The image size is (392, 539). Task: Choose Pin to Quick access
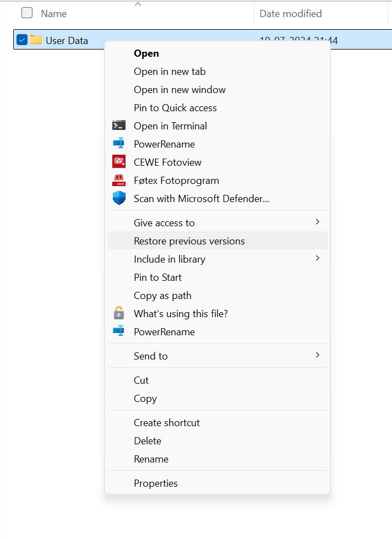pyautogui.click(x=175, y=107)
